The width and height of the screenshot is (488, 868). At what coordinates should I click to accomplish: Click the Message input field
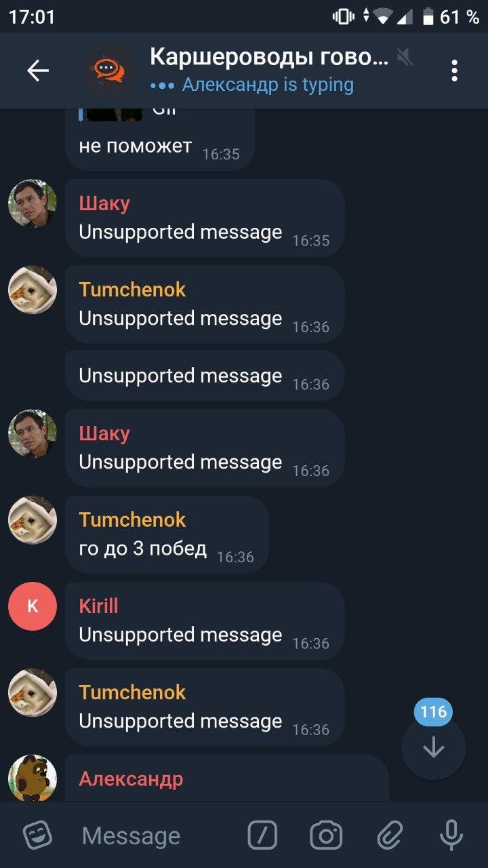[156, 835]
